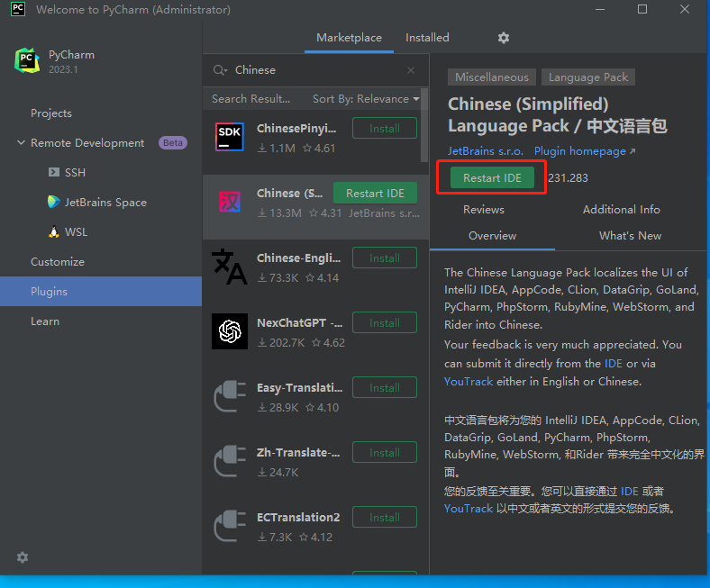Clear the Chinese search text with the X icon
The width and height of the screenshot is (710, 588).
[411, 70]
